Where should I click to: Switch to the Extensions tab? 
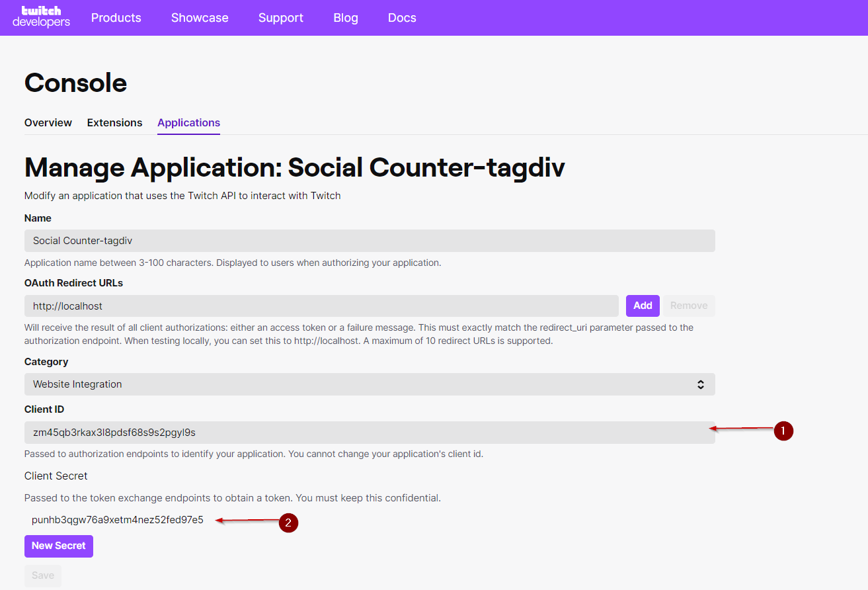[x=115, y=122]
